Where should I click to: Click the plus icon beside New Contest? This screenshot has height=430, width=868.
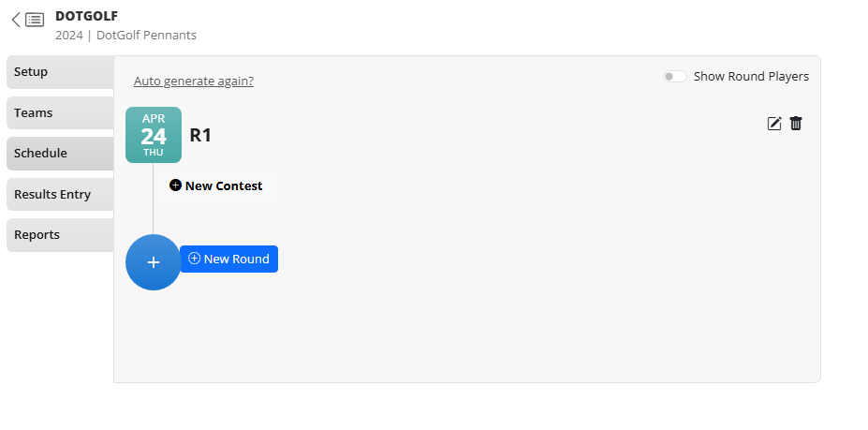175,185
